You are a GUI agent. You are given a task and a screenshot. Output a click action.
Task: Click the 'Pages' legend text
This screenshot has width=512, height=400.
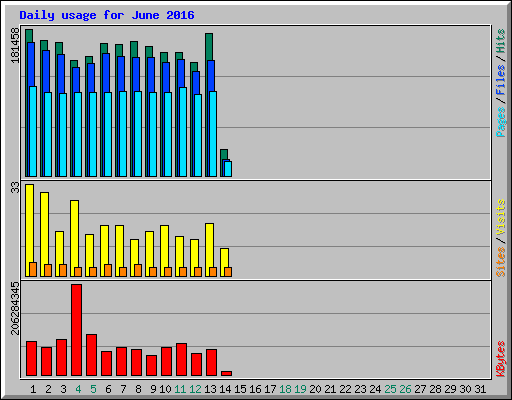click(501, 122)
